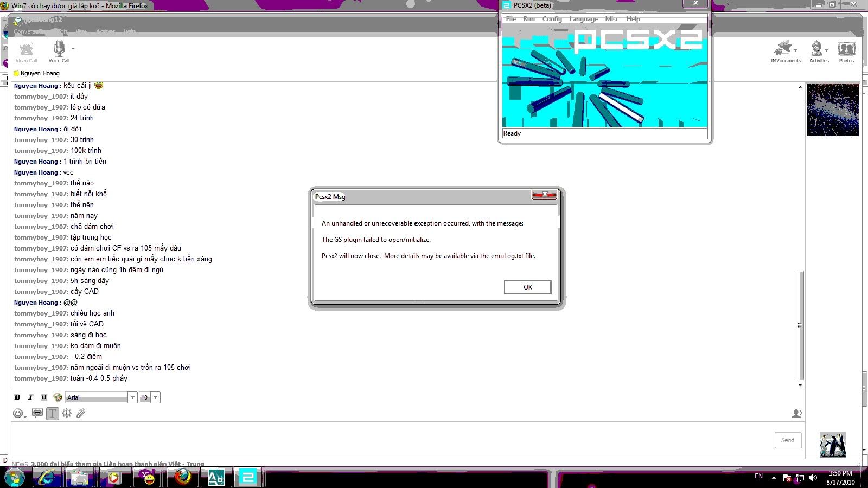Open the NEWS headline about Liên hoan thanh niên
Image resolution: width=868 pixels, height=488 pixels.
click(117, 464)
